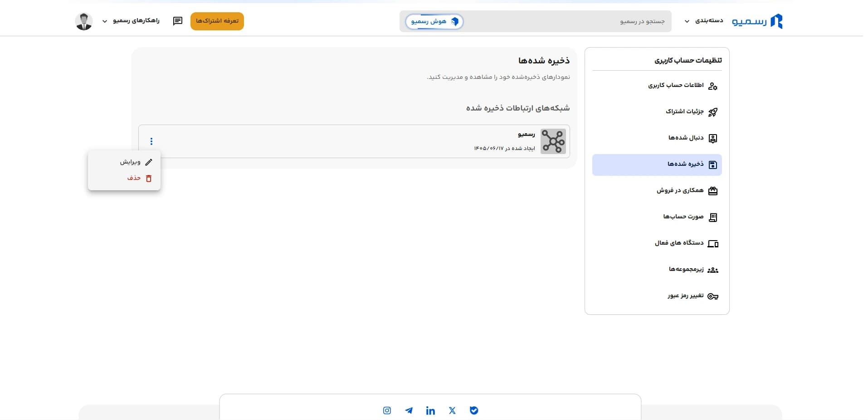This screenshot has width=868, height=420.
Task: Click the تنظیمات حساب کاربری sidebar title
Action: pyautogui.click(x=688, y=60)
